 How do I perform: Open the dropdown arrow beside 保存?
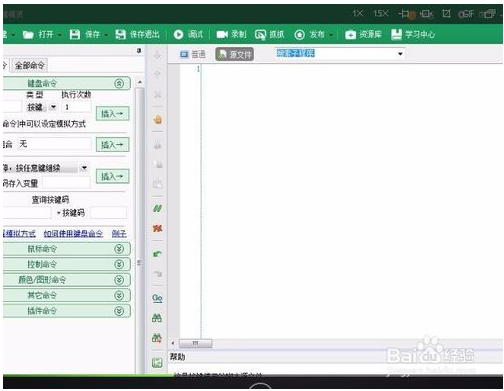click(x=105, y=35)
